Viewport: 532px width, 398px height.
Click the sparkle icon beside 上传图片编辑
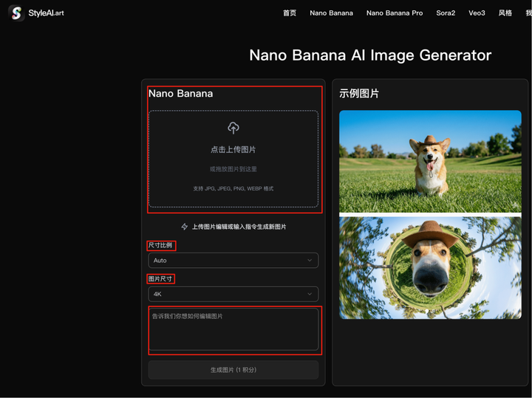[x=185, y=227]
